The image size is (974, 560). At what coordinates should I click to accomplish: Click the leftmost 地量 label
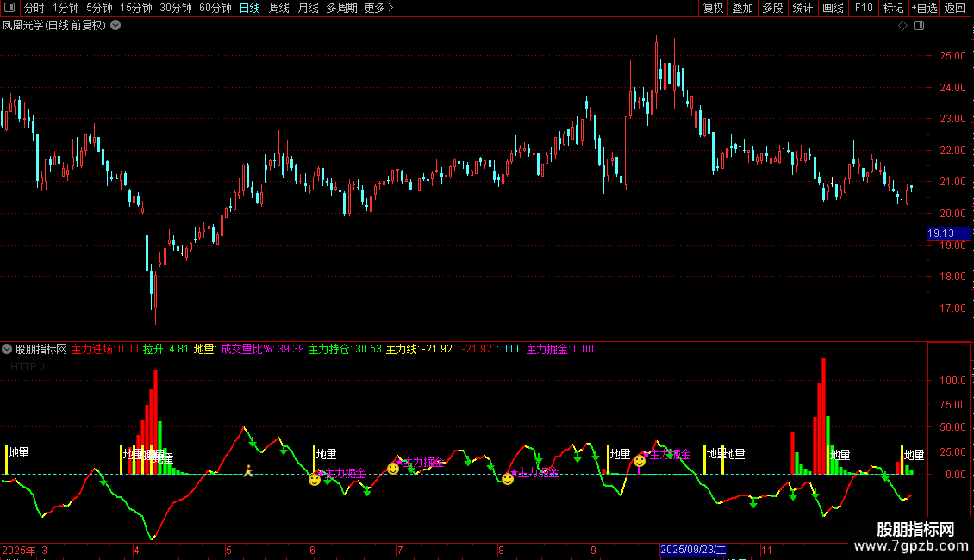(19, 452)
